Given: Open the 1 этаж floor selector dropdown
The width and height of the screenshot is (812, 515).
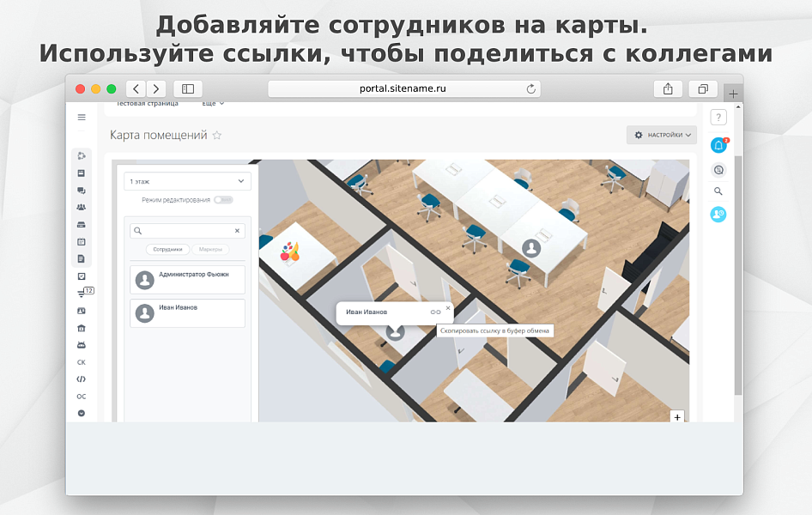Looking at the screenshot, I should coord(187,181).
